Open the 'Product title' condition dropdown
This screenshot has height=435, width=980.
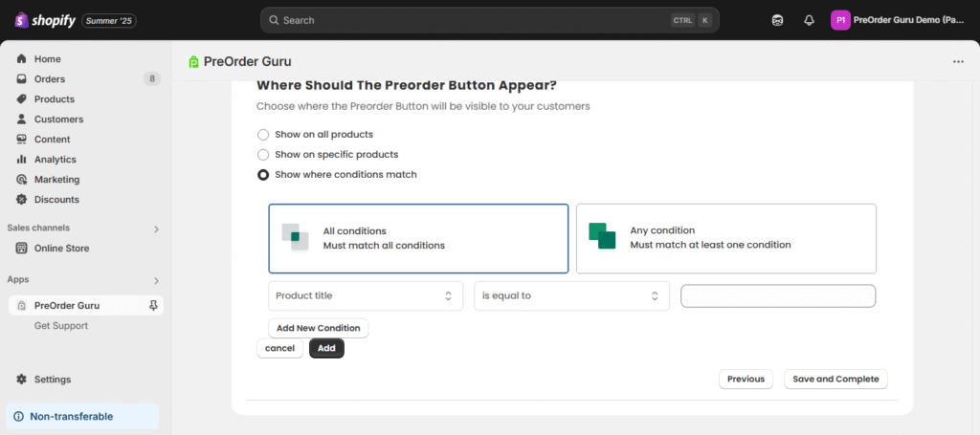coord(366,296)
